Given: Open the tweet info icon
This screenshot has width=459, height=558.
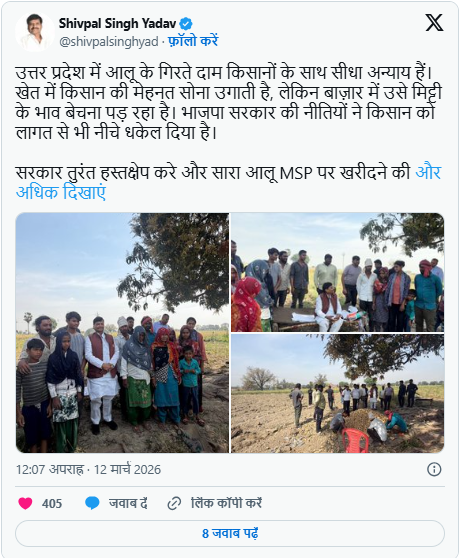Looking at the screenshot, I should pos(434,469).
